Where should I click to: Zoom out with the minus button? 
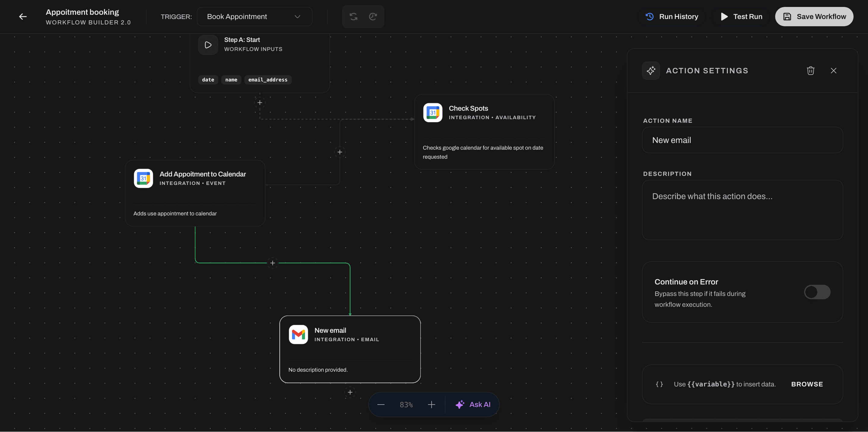click(381, 405)
